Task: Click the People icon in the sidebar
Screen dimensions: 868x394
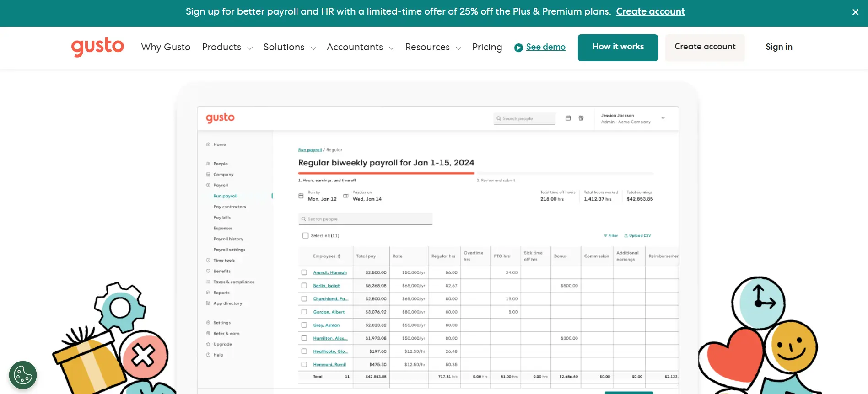Action: (208, 164)
